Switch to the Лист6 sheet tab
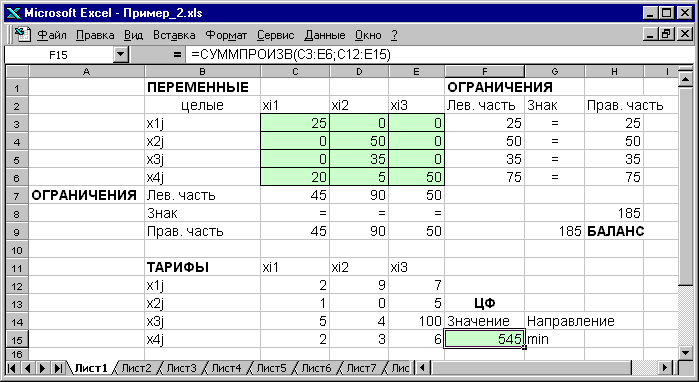The width and height of the screenshot is (699, 382). click(317, 368)
